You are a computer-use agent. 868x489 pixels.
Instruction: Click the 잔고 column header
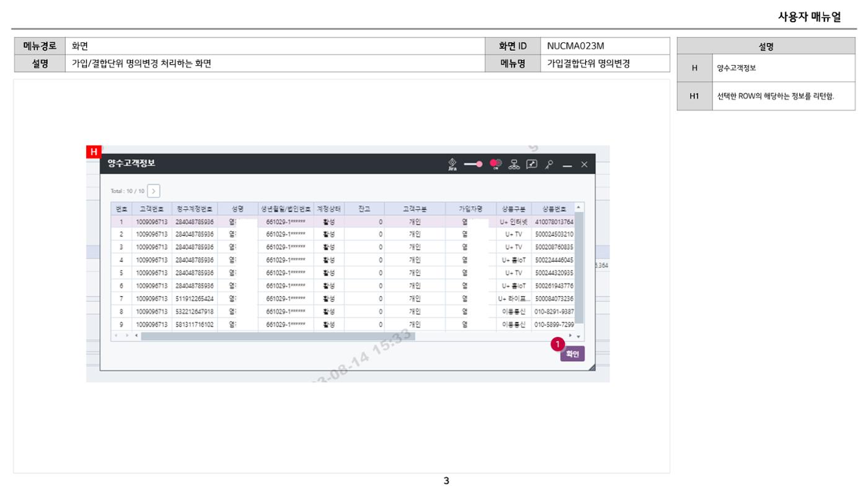click(365, 209)
